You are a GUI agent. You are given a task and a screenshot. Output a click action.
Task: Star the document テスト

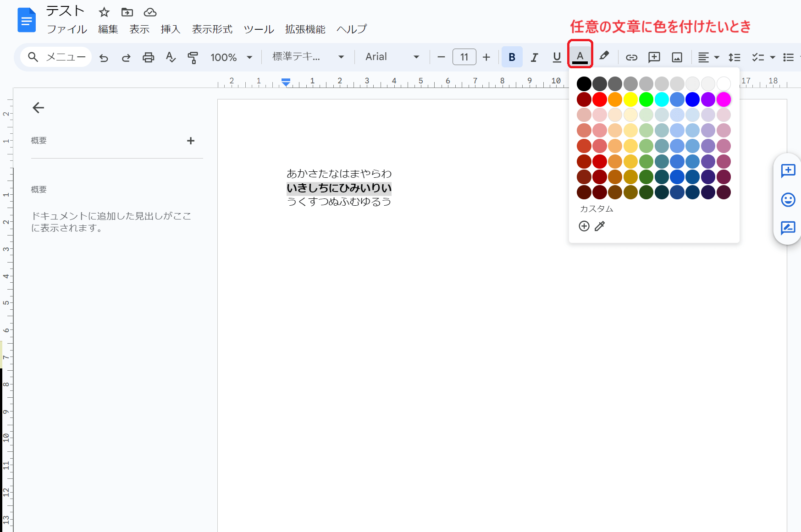coord(104,12)
